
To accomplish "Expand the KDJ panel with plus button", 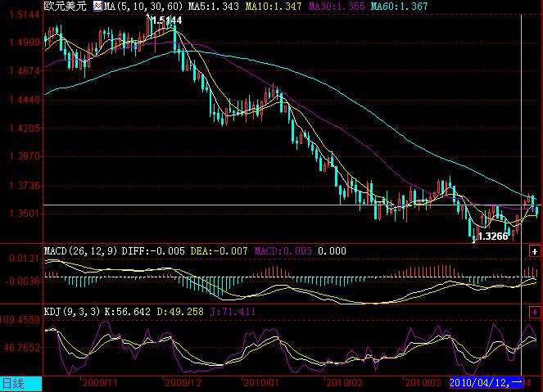I will [534, 312].
